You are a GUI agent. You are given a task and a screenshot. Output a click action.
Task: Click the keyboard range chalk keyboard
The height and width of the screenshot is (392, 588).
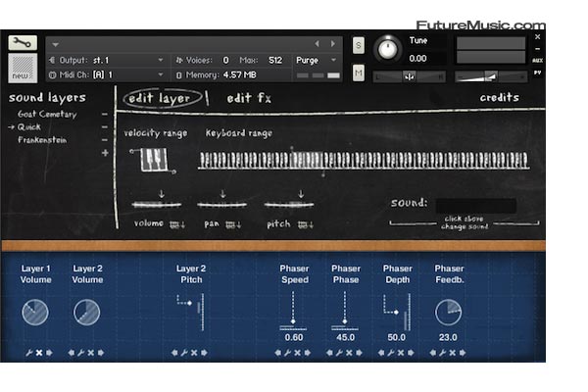tap(364, 160)
